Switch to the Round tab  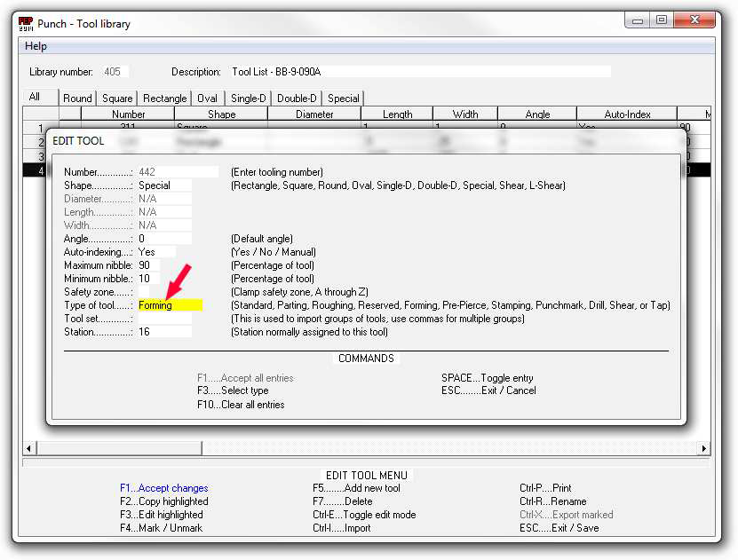tap(77, 99)
